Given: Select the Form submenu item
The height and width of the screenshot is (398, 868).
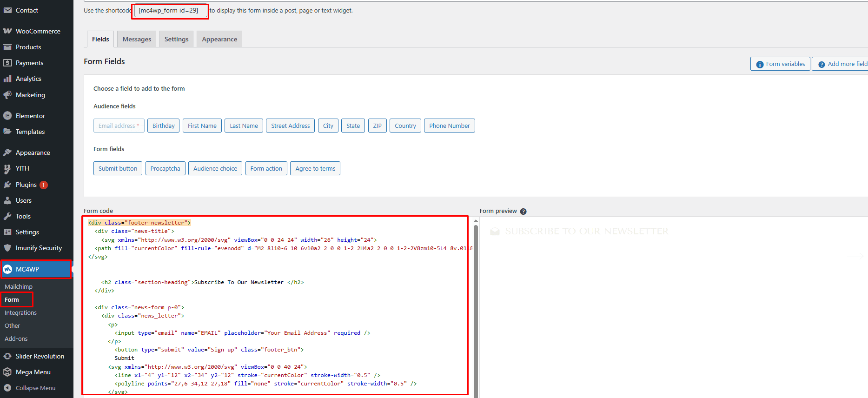Looking at the screenshot, I should 12,299.
